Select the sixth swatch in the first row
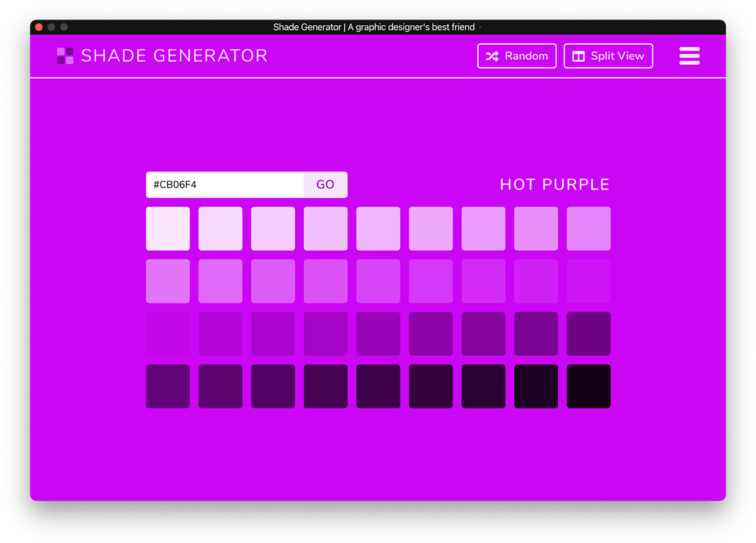 (431, 229)
